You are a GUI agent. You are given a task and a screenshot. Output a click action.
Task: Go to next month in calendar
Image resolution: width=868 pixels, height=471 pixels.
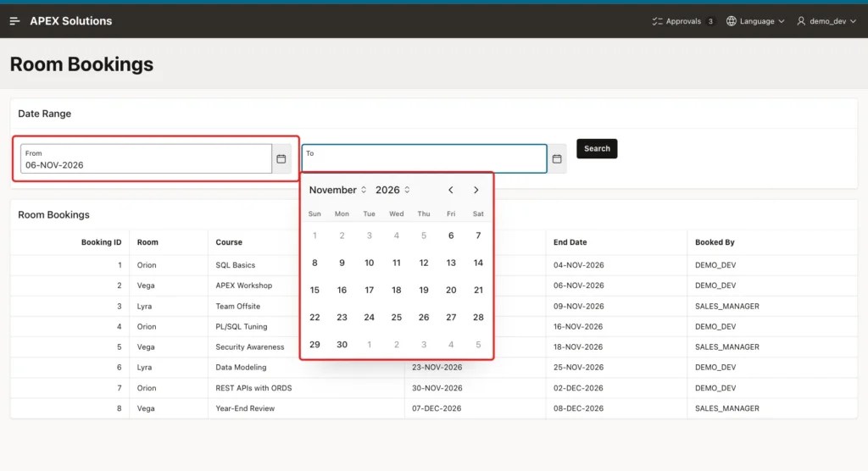[476, 190]
